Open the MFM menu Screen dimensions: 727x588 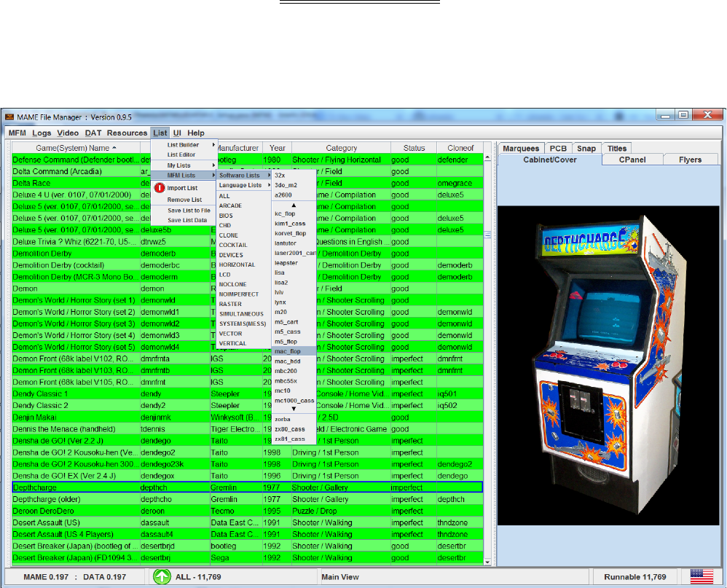(x=17, y=133)
